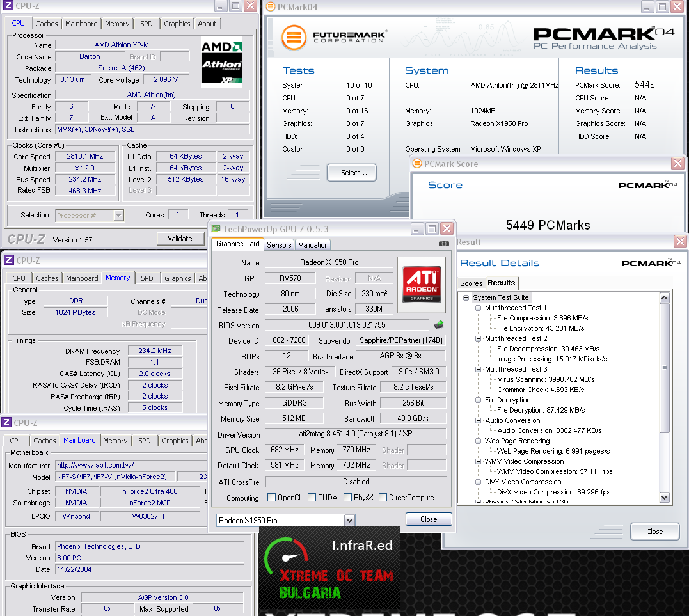689x616 pixels.
Task: Click the PCMark04 title bar icon
Action: tap(271, 6)
